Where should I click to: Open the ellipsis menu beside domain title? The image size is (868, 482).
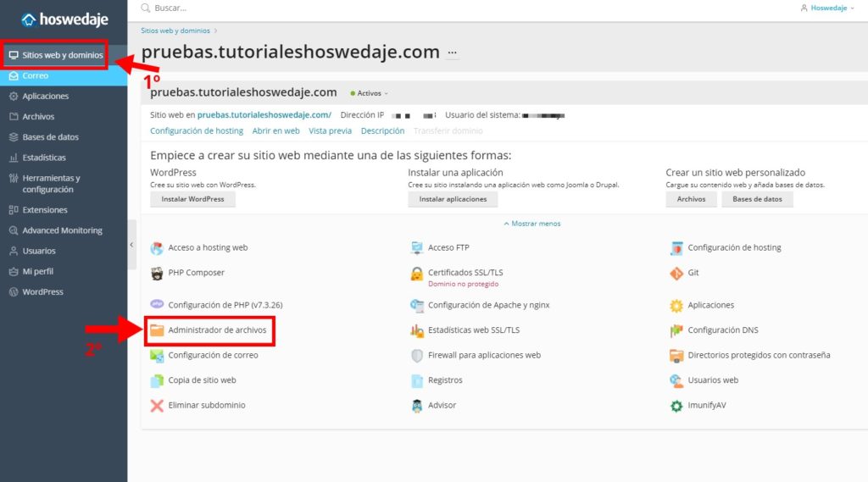(x=453, y=53)
